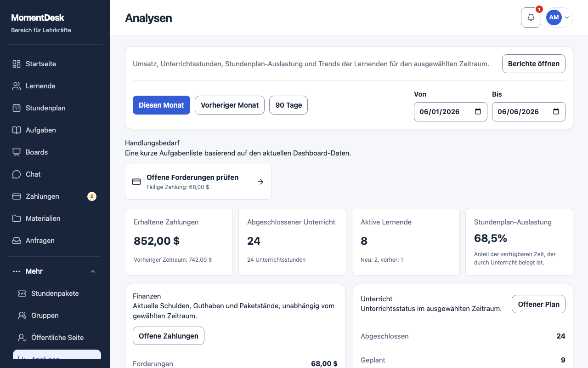Click the Materialien folder icon
This screenshot has height=368, width=588.
coord(17,218)
